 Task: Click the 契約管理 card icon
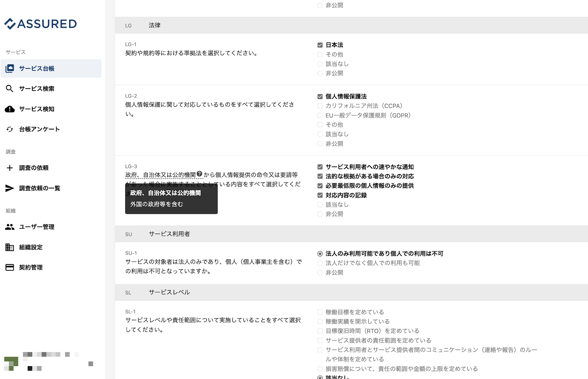[10, 268]
